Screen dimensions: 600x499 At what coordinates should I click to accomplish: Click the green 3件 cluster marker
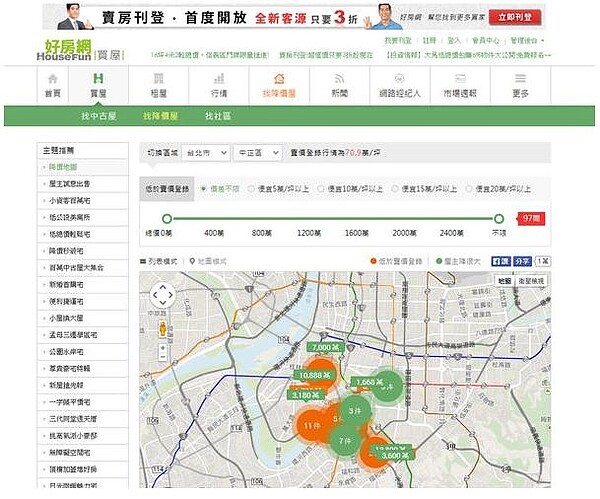[x=355, y=411]
